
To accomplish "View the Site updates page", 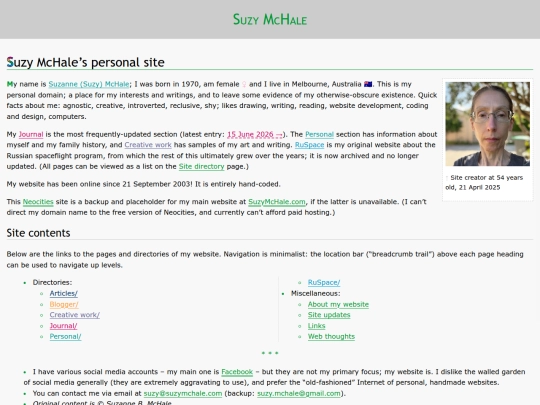I will 329,315.
